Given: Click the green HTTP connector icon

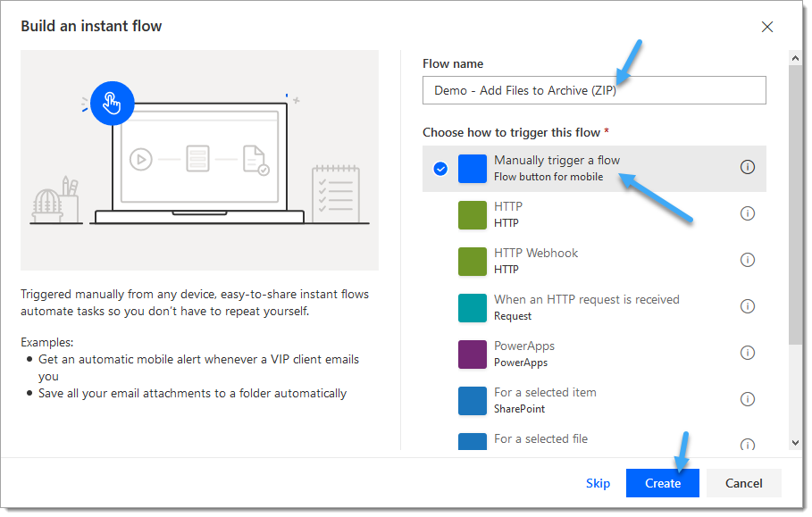Looking at the screenshot, I should pyautogui.click(x=473, y=215).
